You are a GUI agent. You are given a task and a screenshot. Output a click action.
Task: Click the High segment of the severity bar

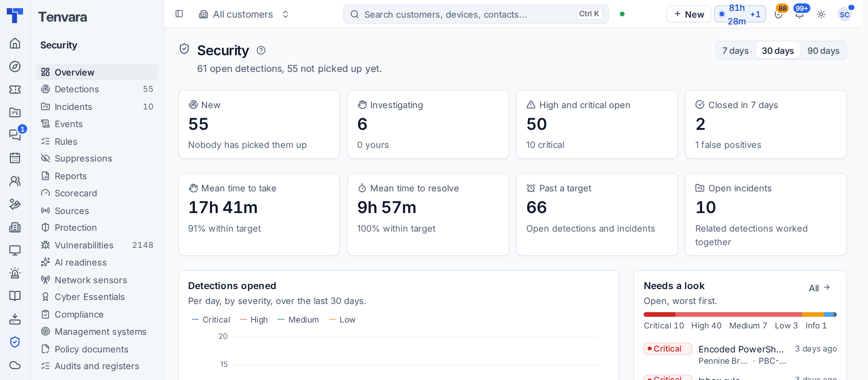click(x=738, y=314)
